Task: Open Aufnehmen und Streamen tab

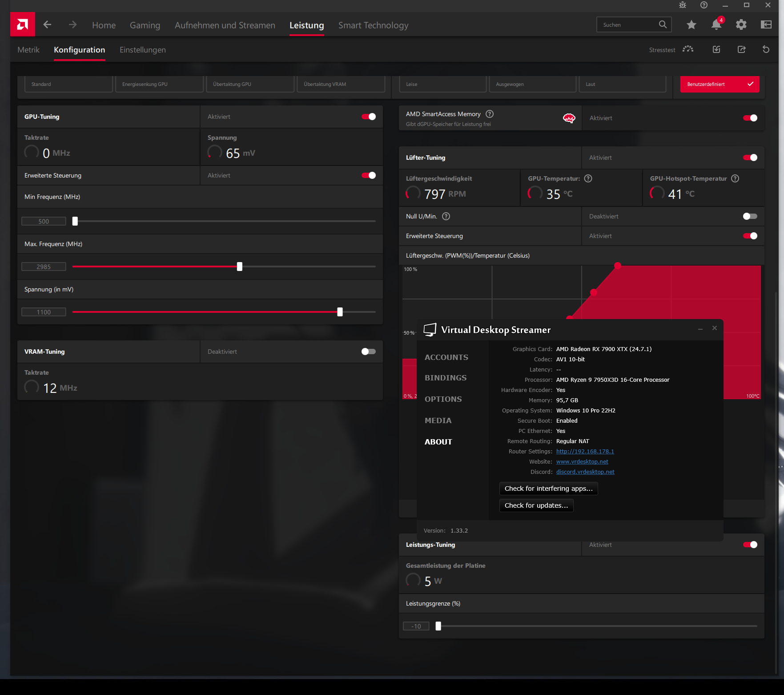Action: [x=225, y=25]
